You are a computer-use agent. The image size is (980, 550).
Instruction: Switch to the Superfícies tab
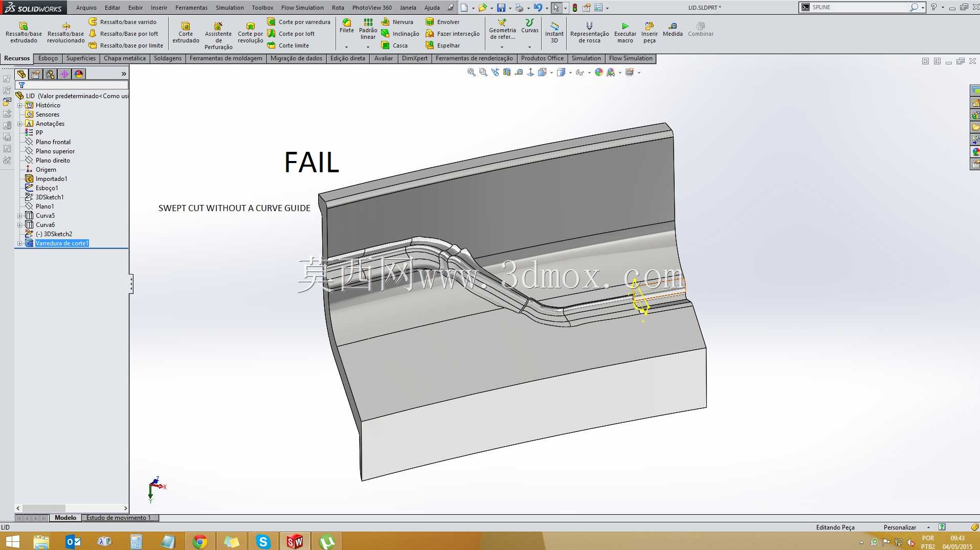tap(81, 58)
